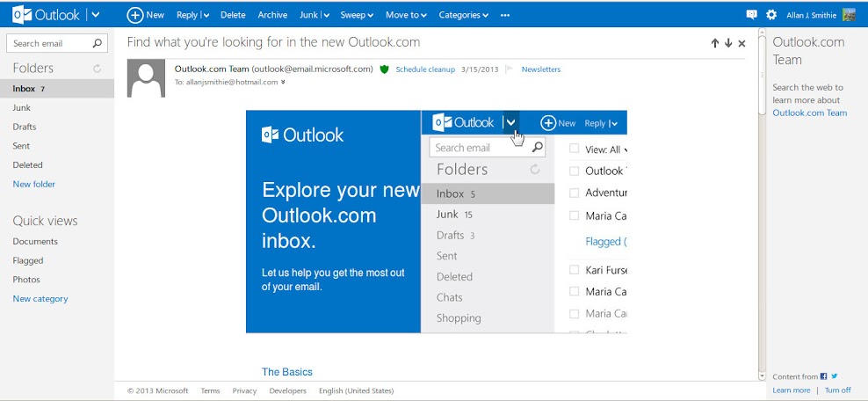
Task: Open the Move to menu
Action: click(x=406, y=15)
